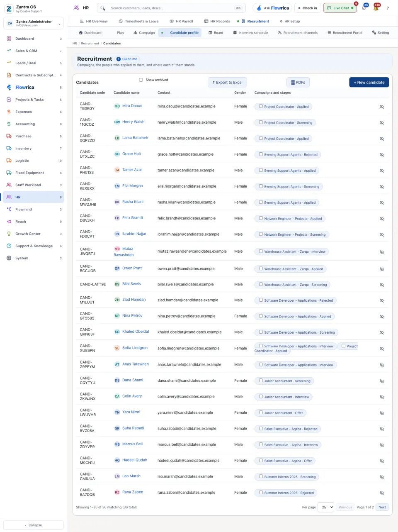Open Marcus Bell's profile link
This screenshot has width=398, height=532.
point(132,444)
